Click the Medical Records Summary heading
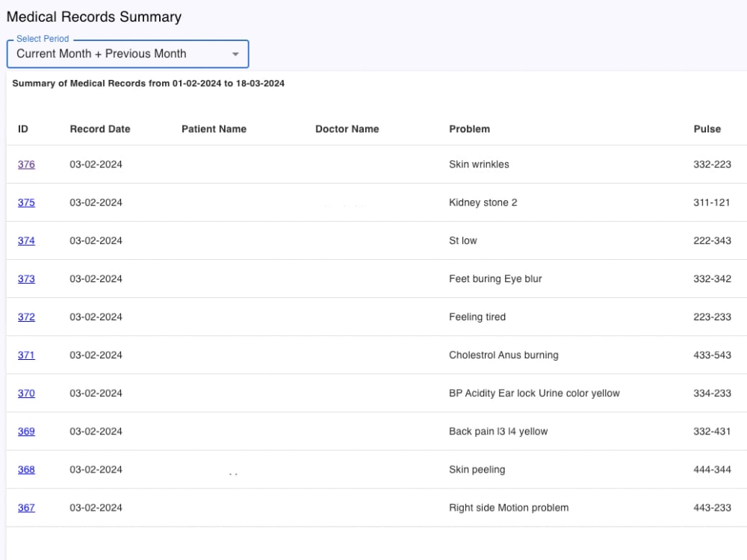The image size is (747, 560). (94, 16)
